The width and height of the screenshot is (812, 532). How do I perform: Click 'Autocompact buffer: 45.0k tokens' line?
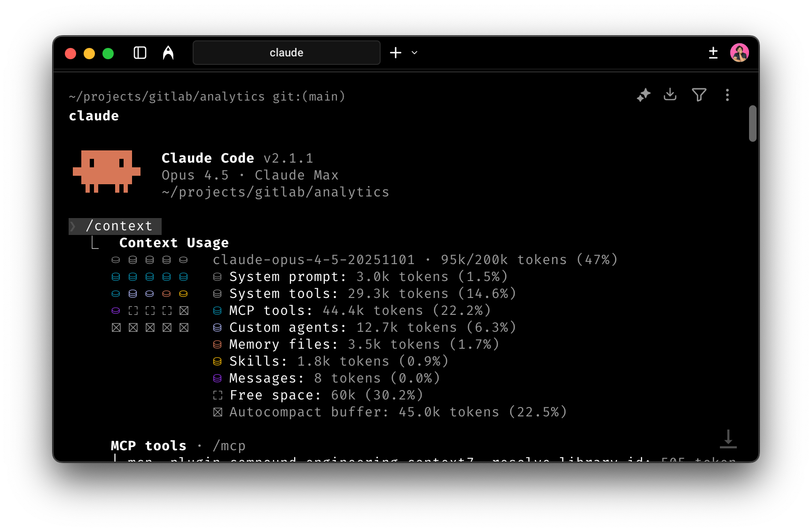point(390,412)
